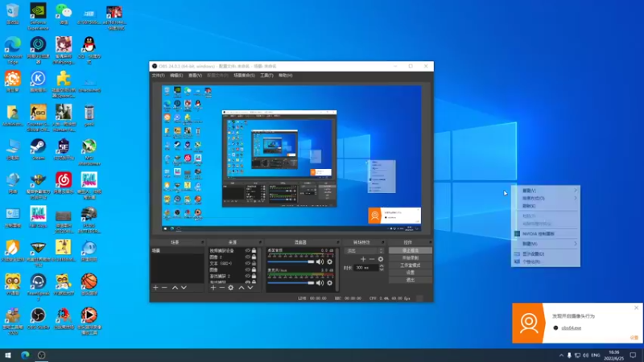
Task: Click the 开始录制 recording button
Action: tap(411, 257)
